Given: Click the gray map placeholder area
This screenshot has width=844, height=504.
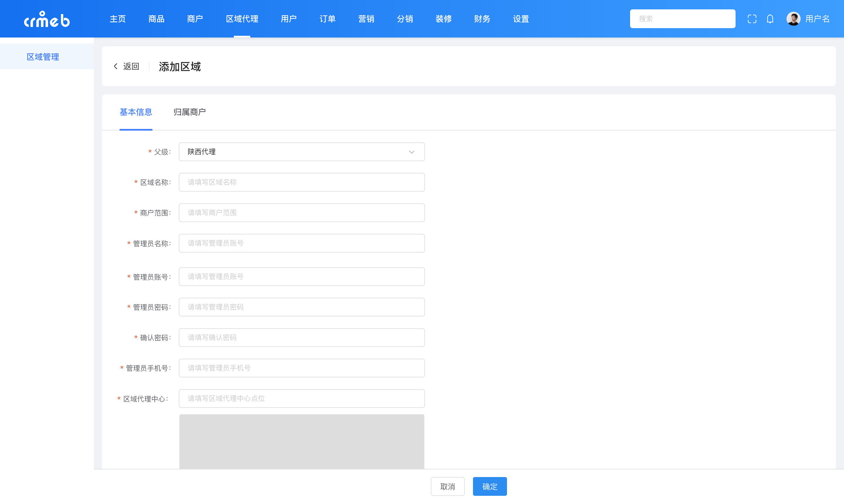Looking at the screenshot, I should pyautogui.click(x=302, y=442).
